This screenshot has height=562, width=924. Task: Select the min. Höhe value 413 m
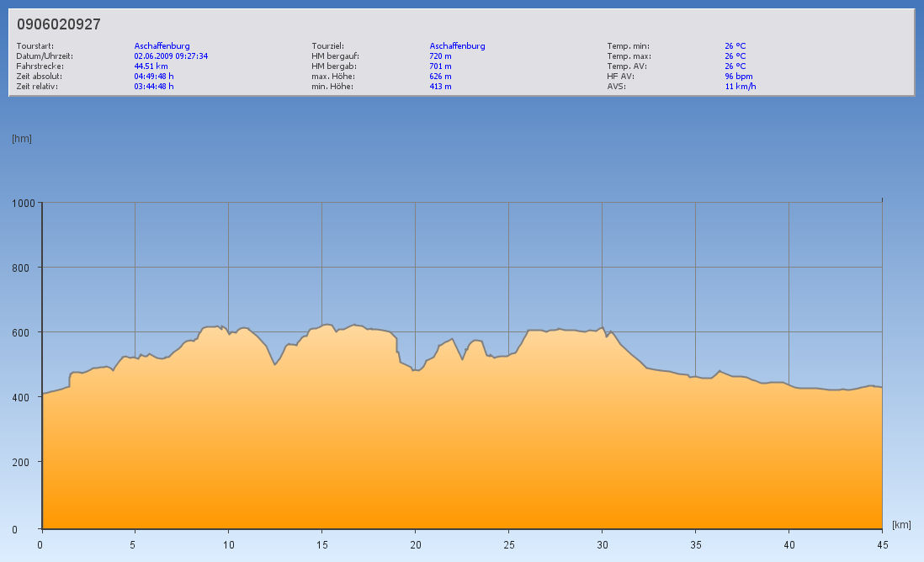[x=440, y=87]
